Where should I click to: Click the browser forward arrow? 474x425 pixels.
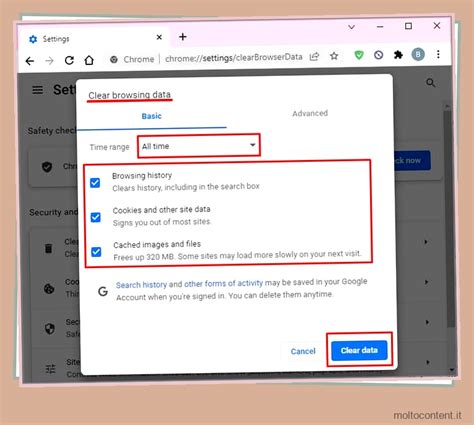(49, 61)
